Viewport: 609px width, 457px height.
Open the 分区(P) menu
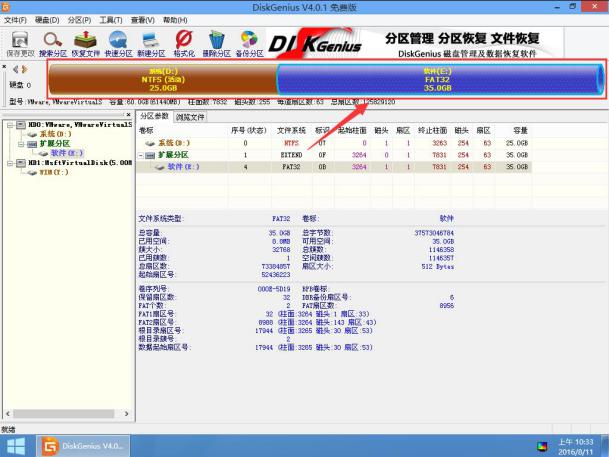point(79,20)
